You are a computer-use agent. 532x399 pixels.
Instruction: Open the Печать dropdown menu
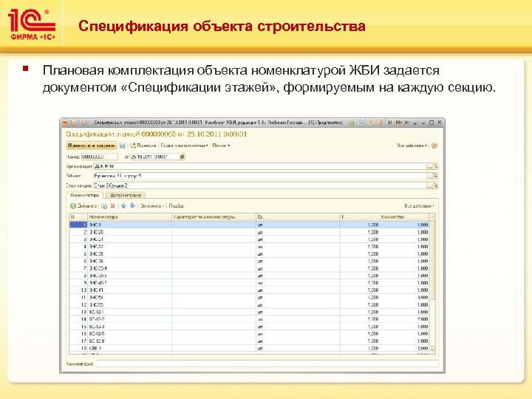click(221, 146)
